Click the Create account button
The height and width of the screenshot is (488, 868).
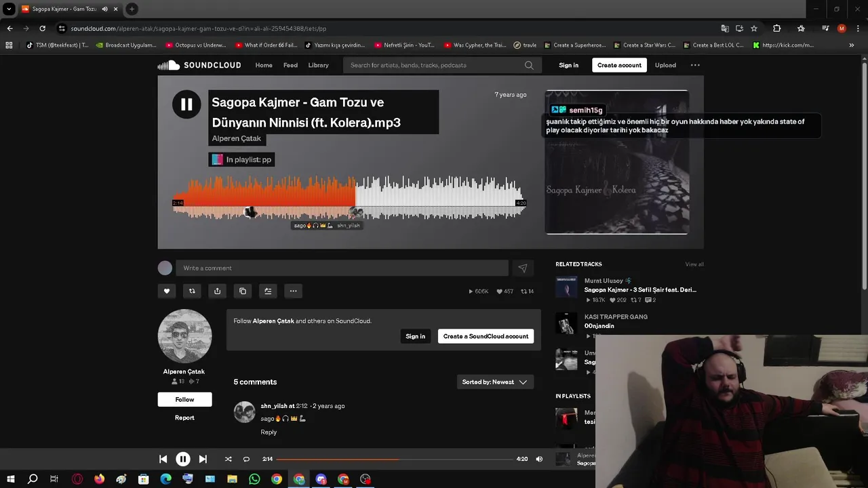[619, 65]
